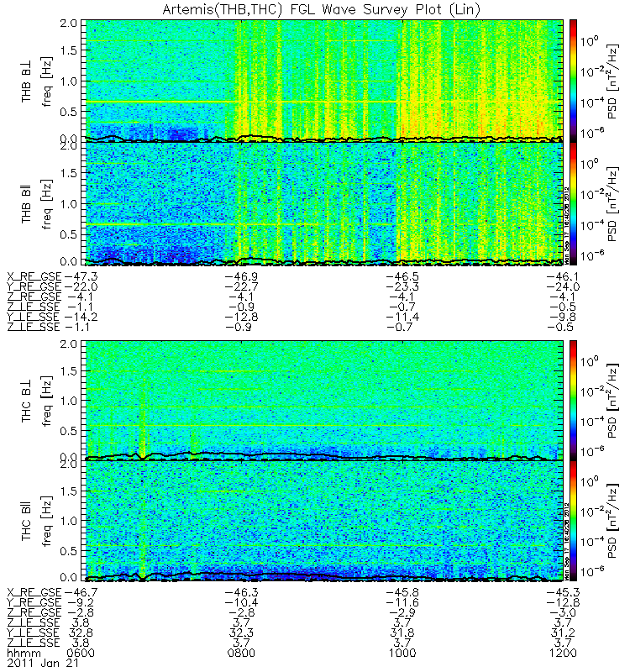
Task: Click the 'THC B∥' y-axis label
Action: click(x=26, y=522)
